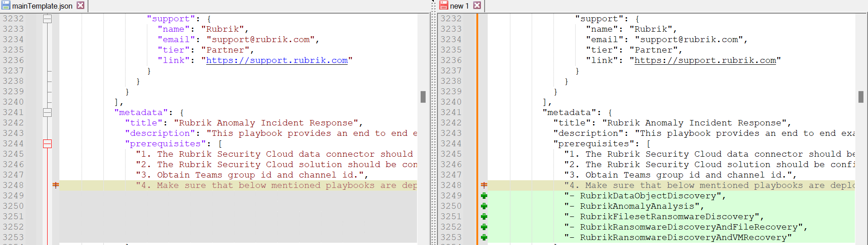
Task: Click the "- RubrikAnomalyAnalysis" added line
Action: coord(634,206)
